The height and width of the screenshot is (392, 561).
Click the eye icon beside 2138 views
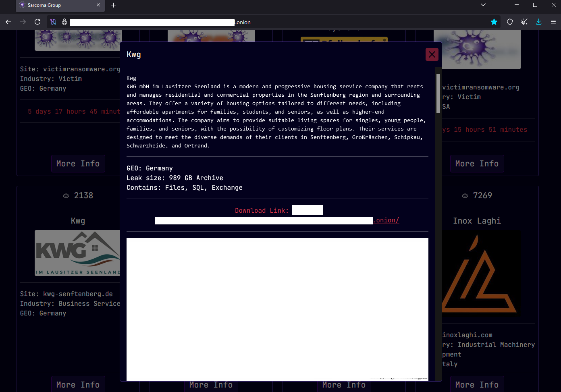66,196
